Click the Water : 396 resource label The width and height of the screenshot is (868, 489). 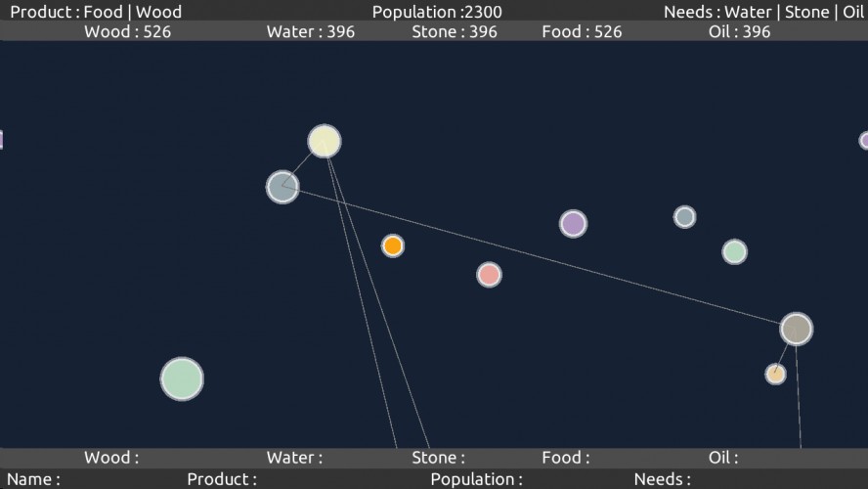(x=311, y=31)
